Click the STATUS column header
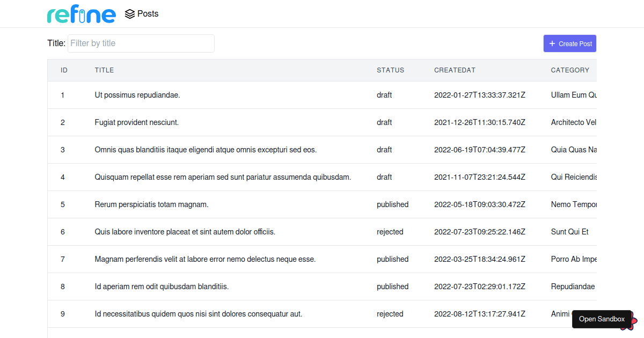Viewport: 644px width, 338px height. [390, 70]
